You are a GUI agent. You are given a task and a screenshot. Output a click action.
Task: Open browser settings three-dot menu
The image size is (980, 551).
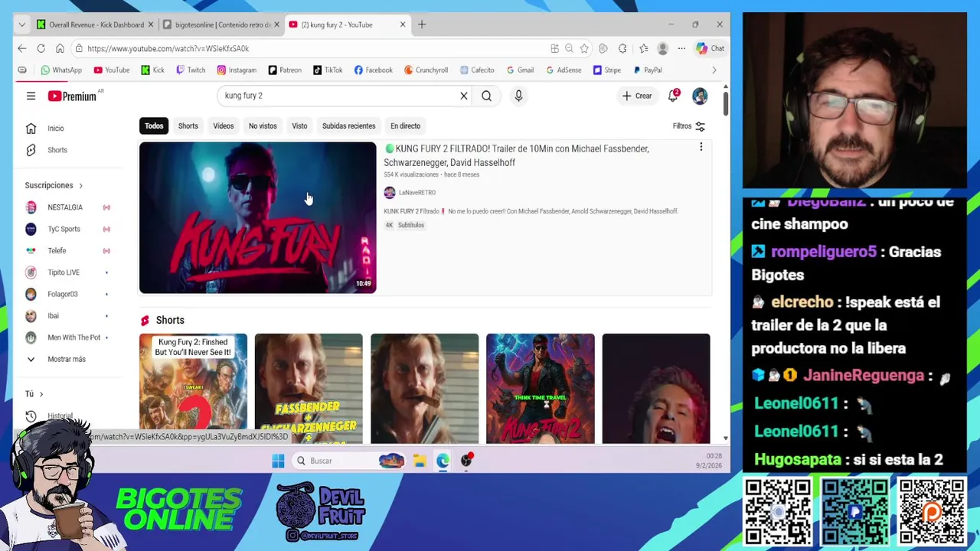[x=681, y=48]
